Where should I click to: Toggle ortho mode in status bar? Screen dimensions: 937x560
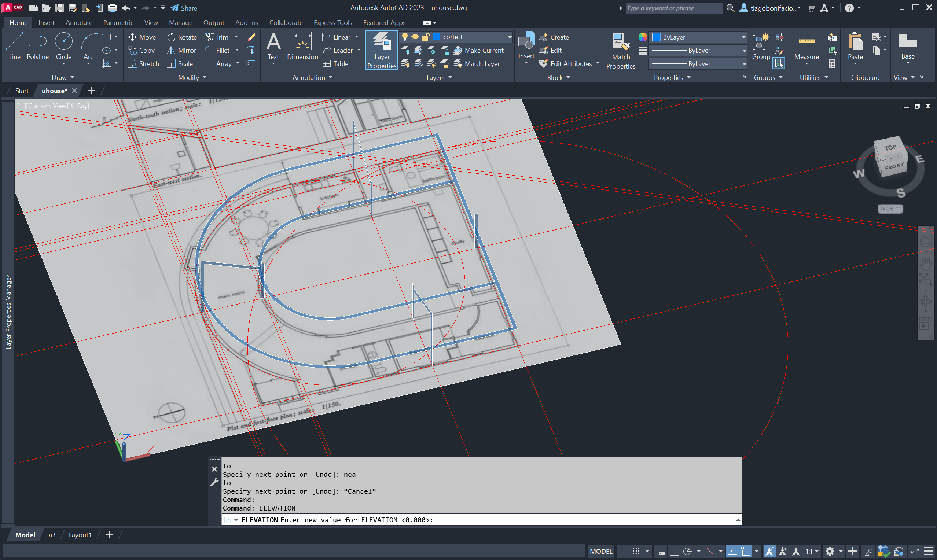pyautogui.click(x=674, y=551)
